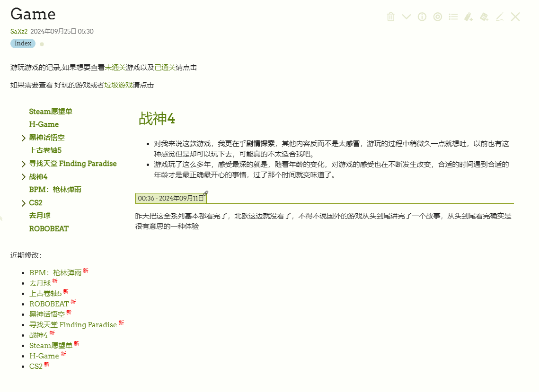
Task: Select 上古卷轴5 in the contents tree
Action: [45, 150]
